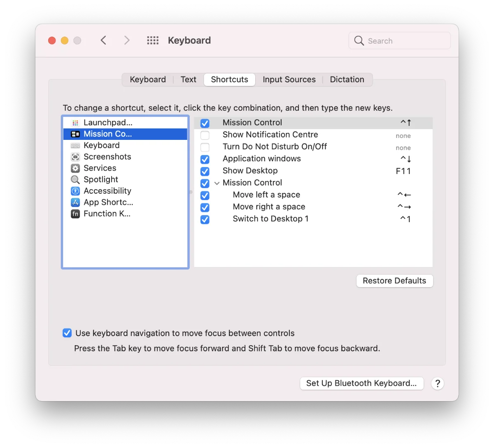Uncheck the top Mission Control shortcut checkbox

click(x=205, y=123)
